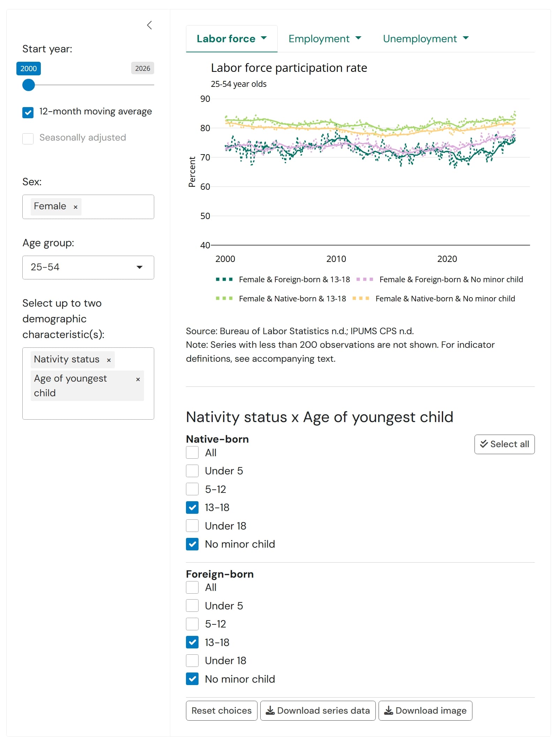Check Native-born Under 5 checkbox
This screenshot has width=560, height=744.
[192, 471]
